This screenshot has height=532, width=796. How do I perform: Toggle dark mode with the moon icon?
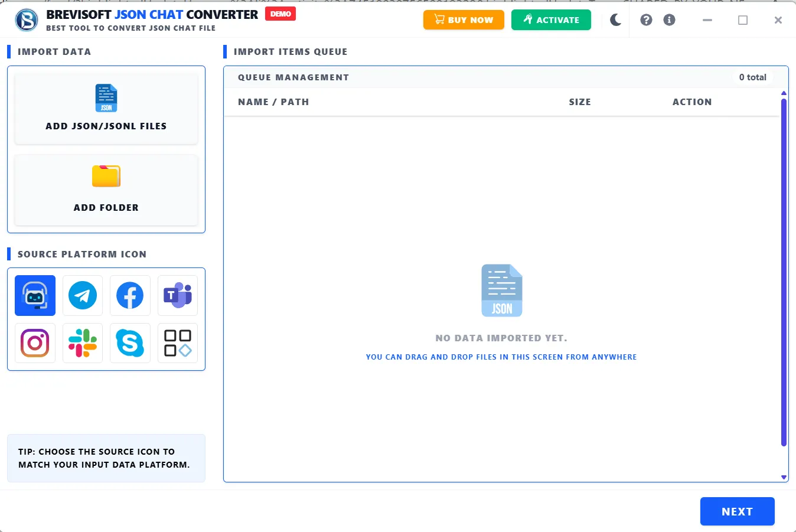[x=616, y=20]
